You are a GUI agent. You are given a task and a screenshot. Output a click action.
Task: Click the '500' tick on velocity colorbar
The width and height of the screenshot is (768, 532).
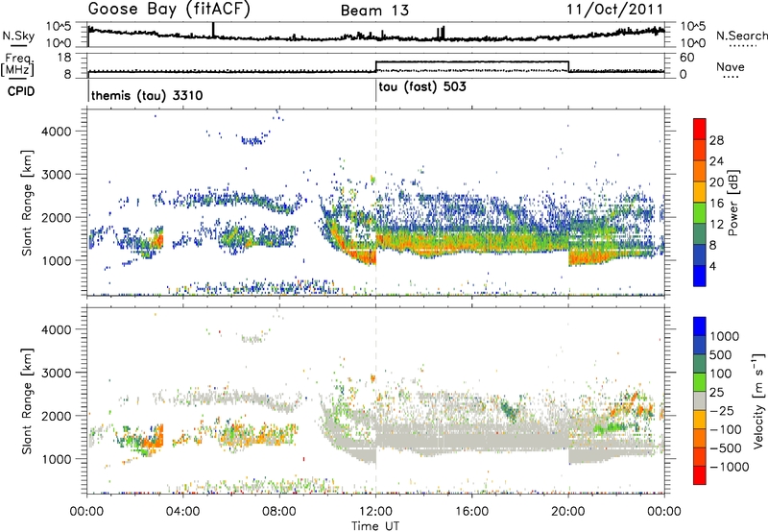pos(721,355)
